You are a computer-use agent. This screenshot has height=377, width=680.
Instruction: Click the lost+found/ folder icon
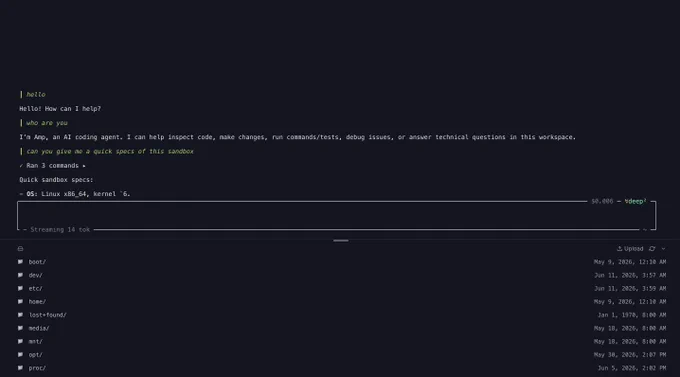[x=20, y=315]
